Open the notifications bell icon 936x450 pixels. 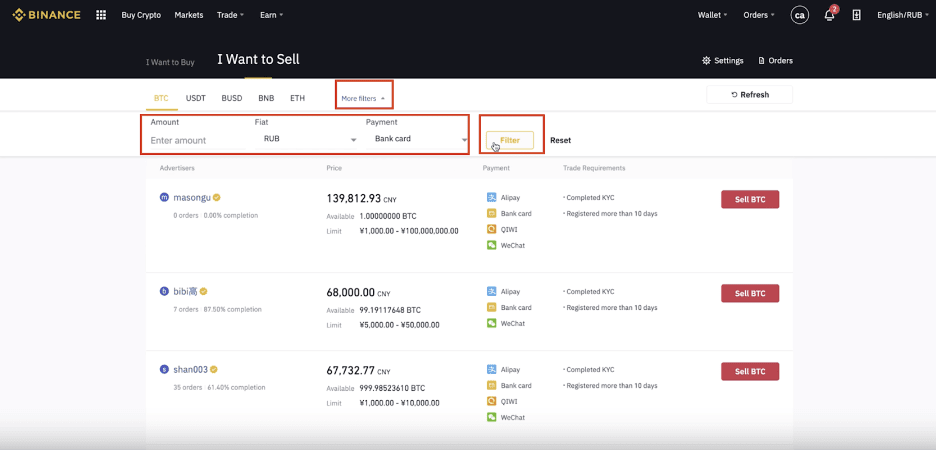(829, 16)
